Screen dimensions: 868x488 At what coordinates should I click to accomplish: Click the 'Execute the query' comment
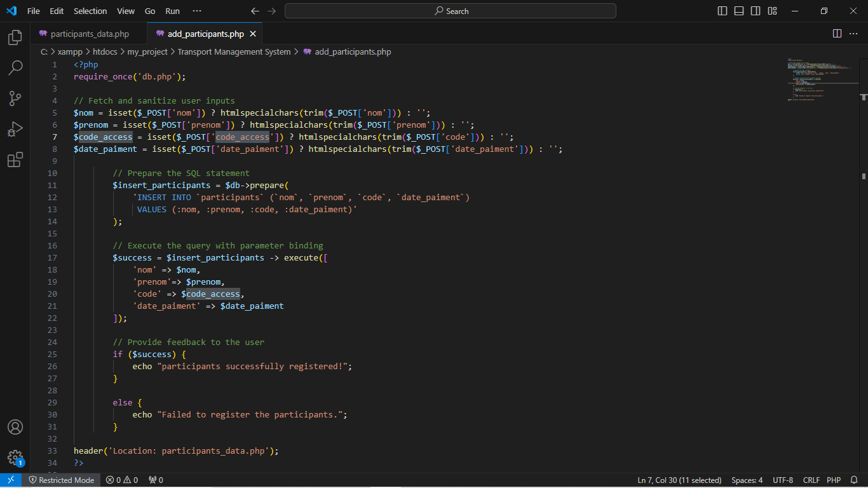click(x=218, y=246)
